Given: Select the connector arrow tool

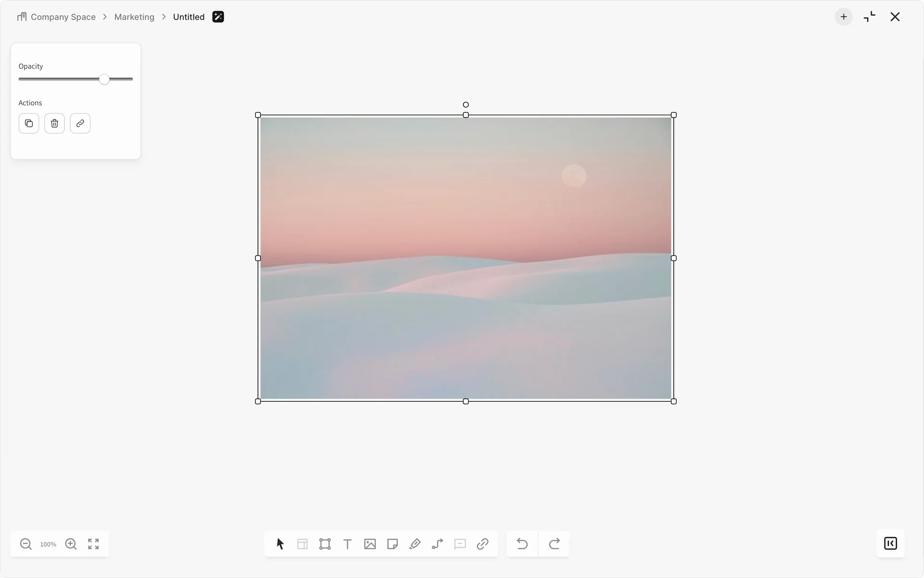Looking at the screenshot, I should (x=437, y=544).
